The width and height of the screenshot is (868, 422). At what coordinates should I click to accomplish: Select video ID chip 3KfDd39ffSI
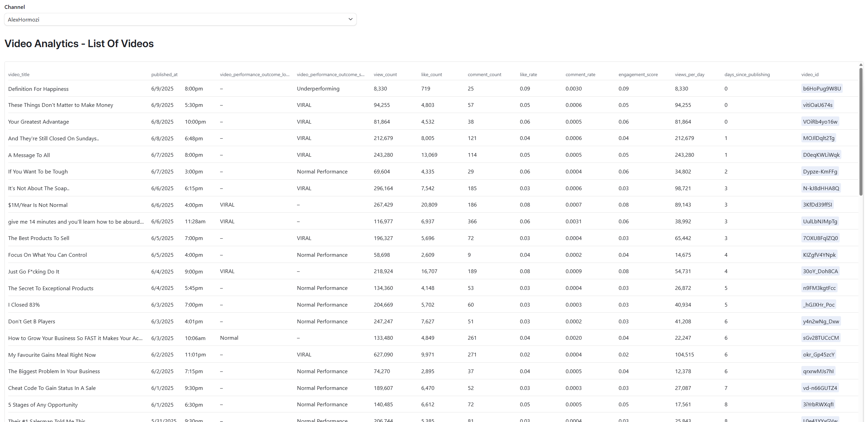click(817, 205)
